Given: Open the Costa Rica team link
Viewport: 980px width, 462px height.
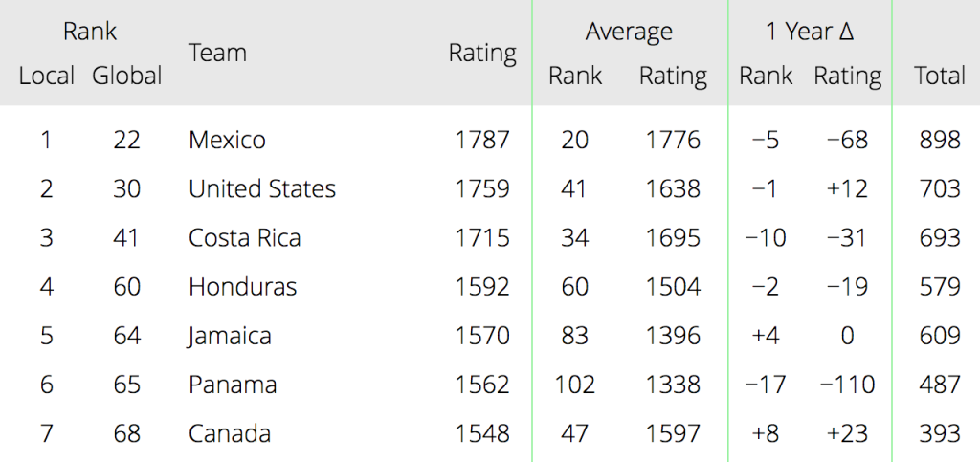Looking at the screenshot, I should tap(244, 238).
